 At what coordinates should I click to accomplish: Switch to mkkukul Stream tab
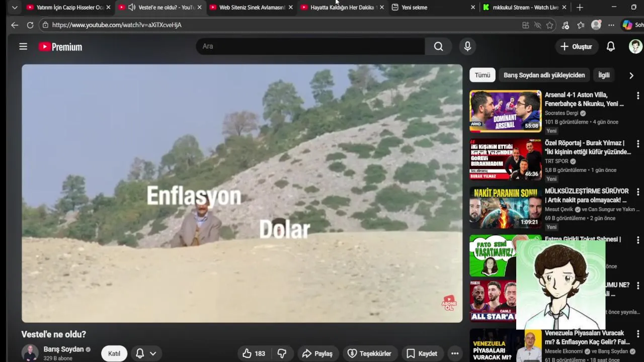[x=525, y=8]
